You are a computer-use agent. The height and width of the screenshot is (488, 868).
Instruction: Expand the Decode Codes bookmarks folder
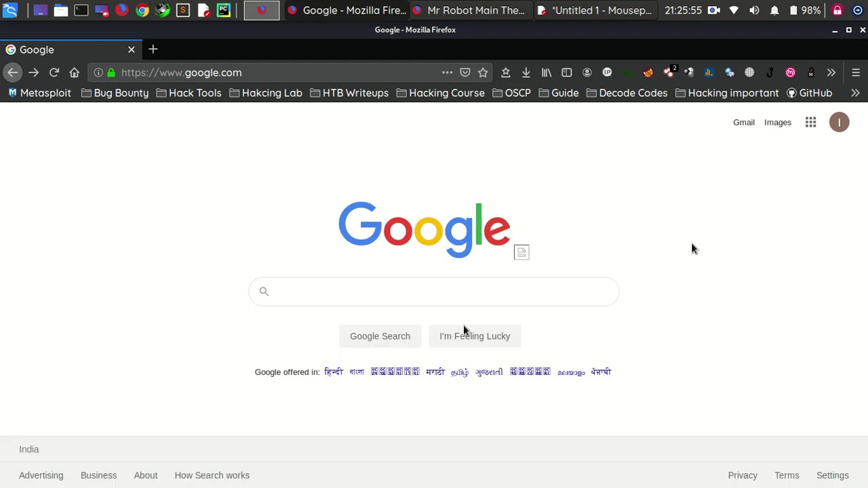[x=627, y=93]
